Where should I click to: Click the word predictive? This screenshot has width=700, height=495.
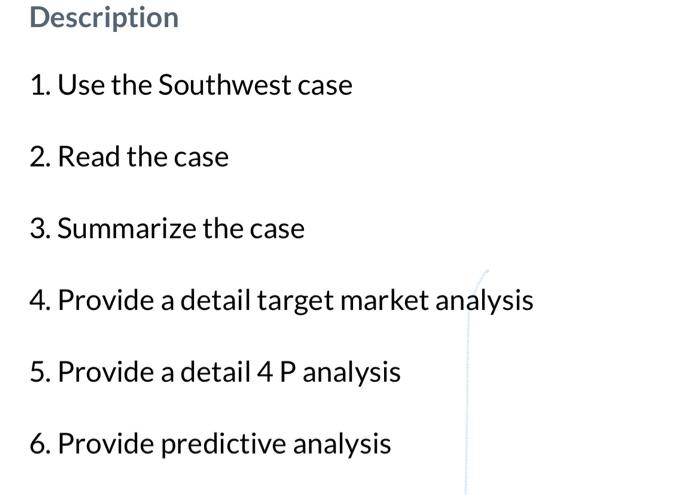223,445
